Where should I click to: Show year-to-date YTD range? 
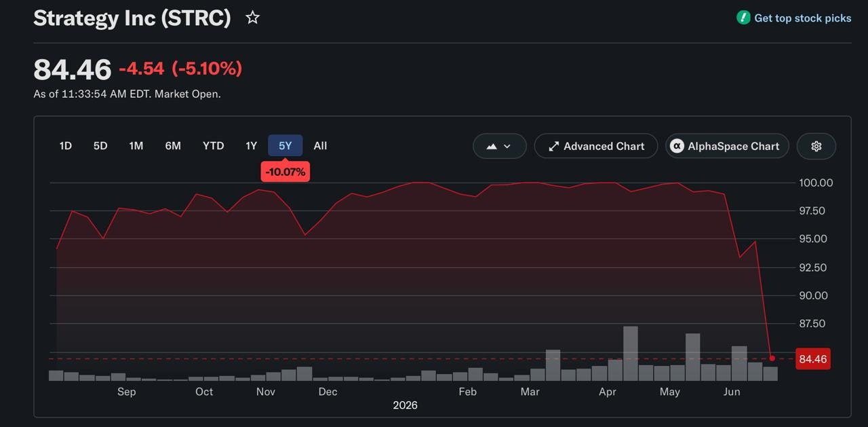point(214,145)
